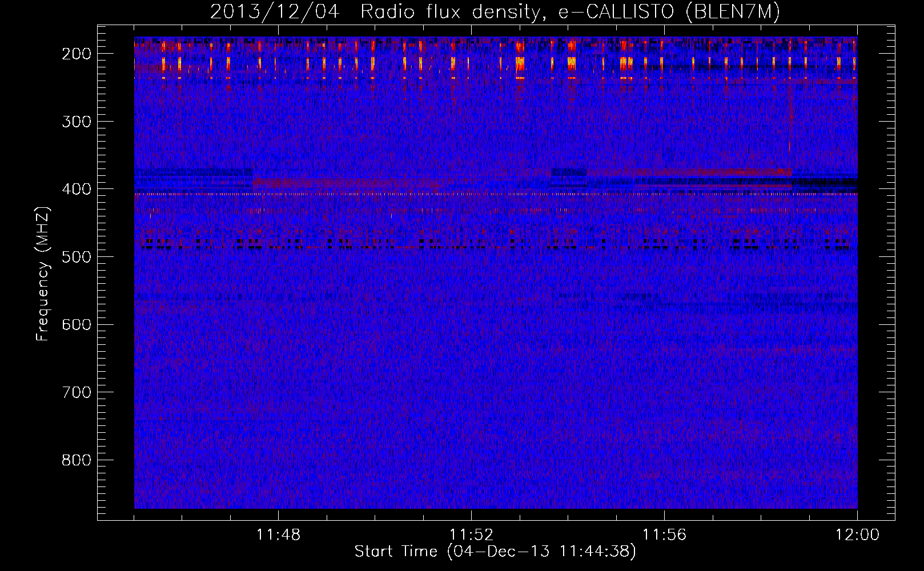The image size is (924, 571).
Task: Click the 200 frequency tick label
Action: coord(77,54)
